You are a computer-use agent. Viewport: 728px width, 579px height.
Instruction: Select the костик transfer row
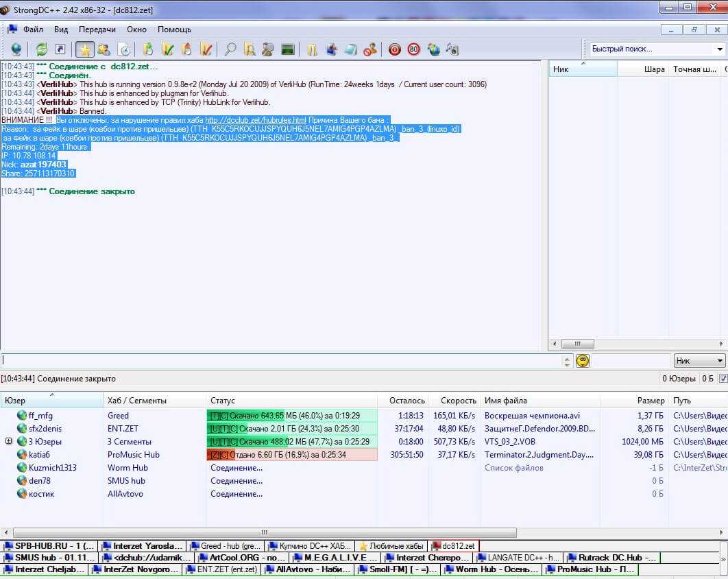(x=364, y=493)
